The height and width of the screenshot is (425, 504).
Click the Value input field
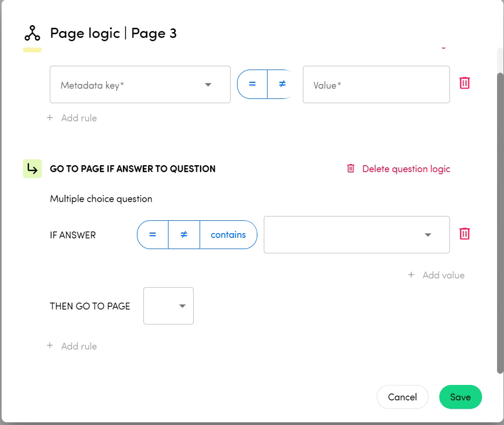[376, 85]
